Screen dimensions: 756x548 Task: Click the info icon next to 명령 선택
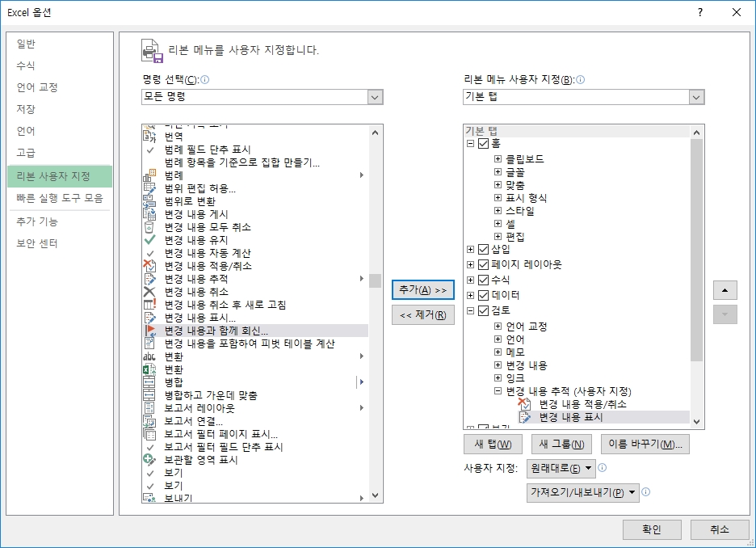[205, 80]
